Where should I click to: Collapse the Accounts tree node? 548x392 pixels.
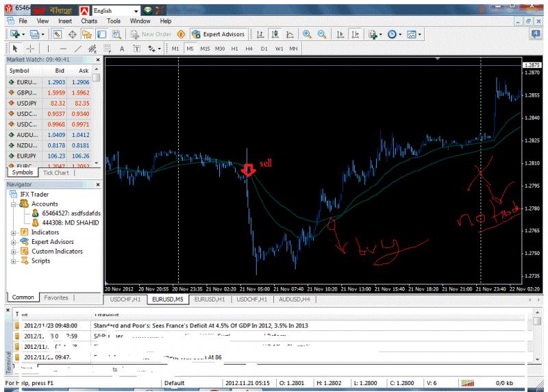coord(13,204)
